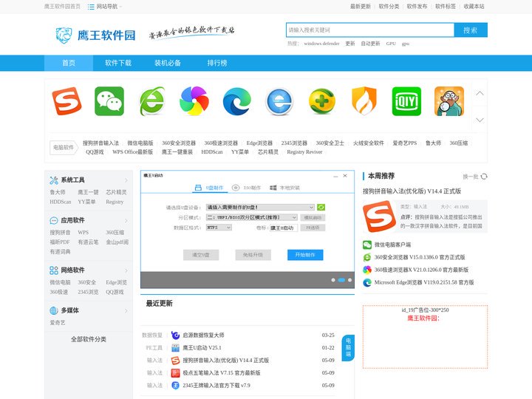The height and width of the screenshot is (399, 532).
Task: Click the 多媒体 globe icon
Action: [x=54, y=310]
